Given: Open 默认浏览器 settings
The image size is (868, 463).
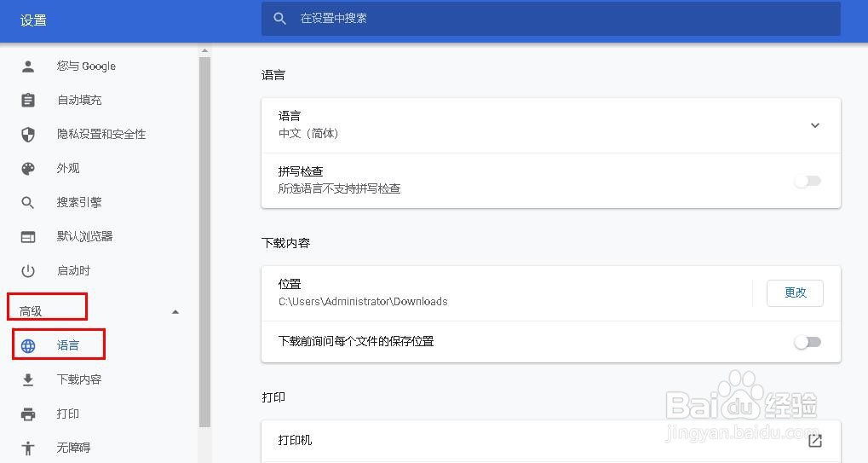Looking at the screenshot, I should [x=84, y=236].
